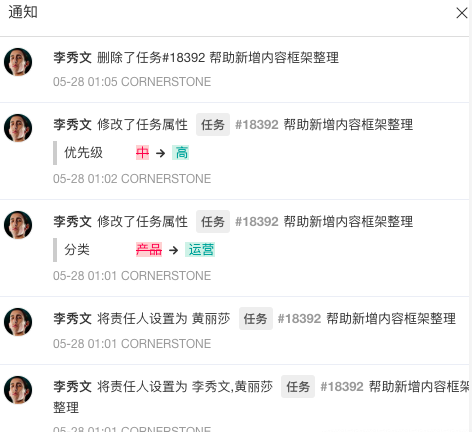Click the 任务 tag in the 分类 notification
The height and width of the screenshot is (432, 472).
point(213,222)
